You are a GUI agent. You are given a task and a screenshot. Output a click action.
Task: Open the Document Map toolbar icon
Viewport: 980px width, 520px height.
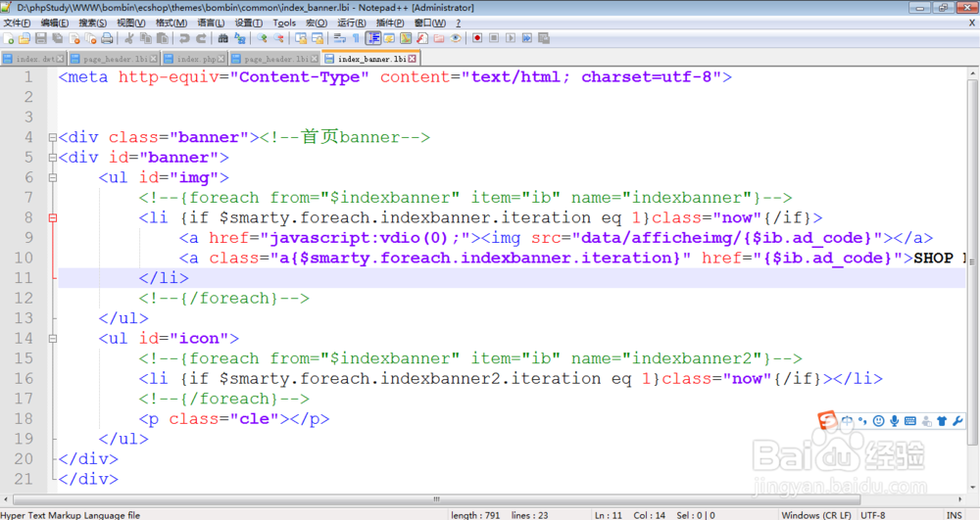click(407, 39)
